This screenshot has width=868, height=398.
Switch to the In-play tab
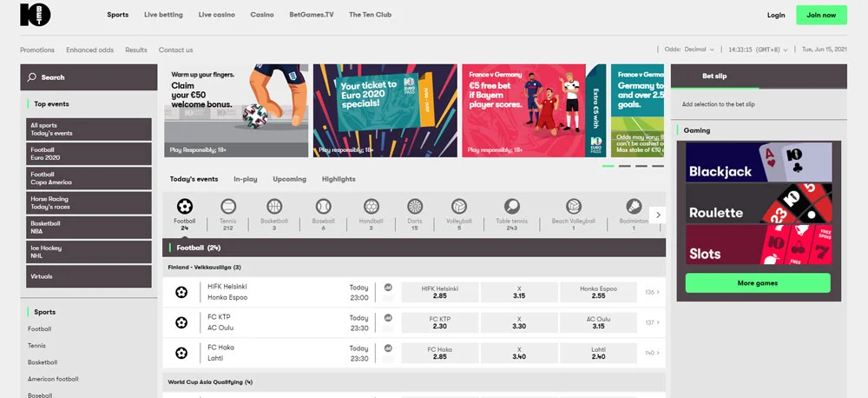(246, 179)
